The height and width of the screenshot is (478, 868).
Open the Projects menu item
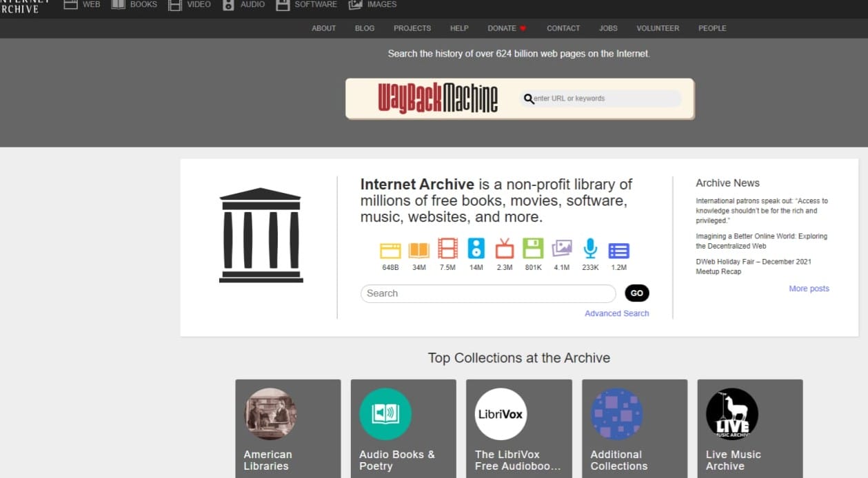click(412, 28)
